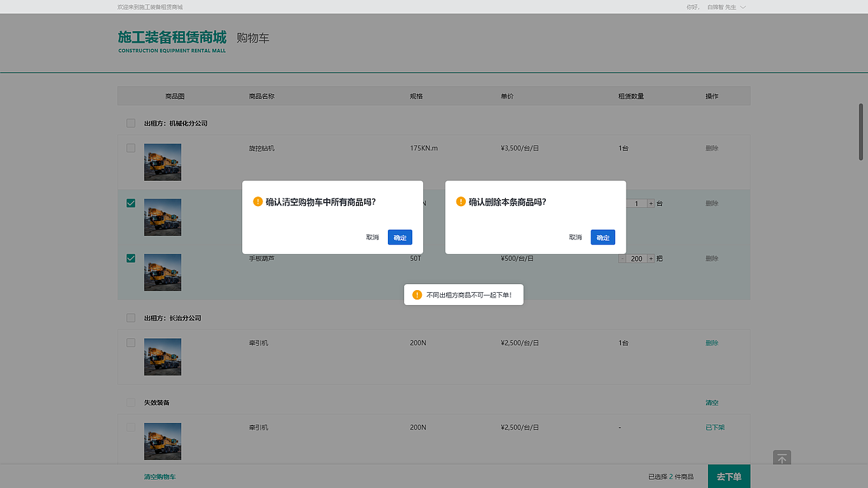Delete the 牵引机 item under 长治分公司
This screenshot has height=488, width=868.
(x=711, y=343)
